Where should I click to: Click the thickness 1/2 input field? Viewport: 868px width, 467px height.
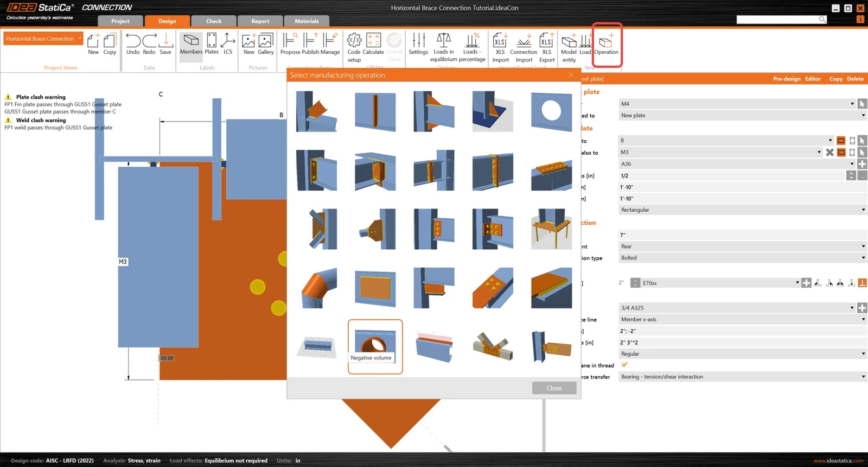(732, 175)
